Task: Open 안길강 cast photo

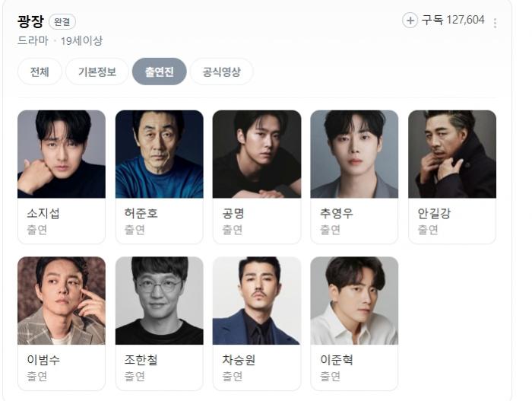Action: tap(452, 154)
